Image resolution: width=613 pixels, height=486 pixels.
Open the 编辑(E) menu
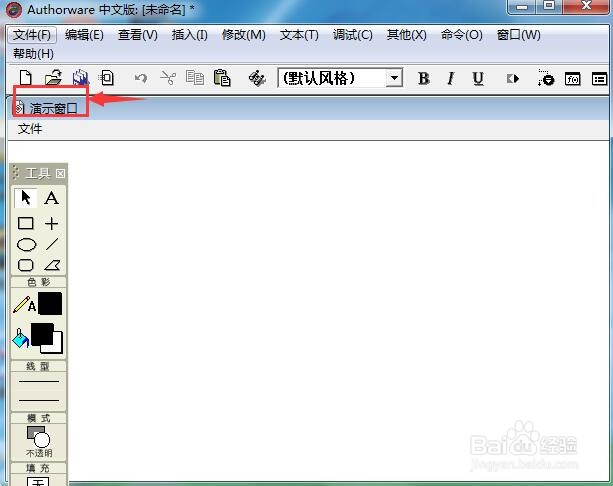coord(84,35)
